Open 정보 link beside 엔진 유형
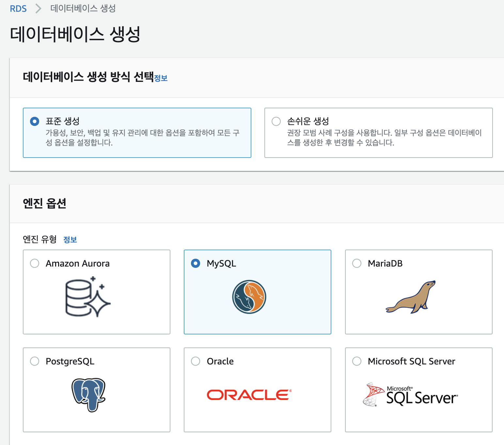This screenshot has height=445, width=504. point(70,240)
